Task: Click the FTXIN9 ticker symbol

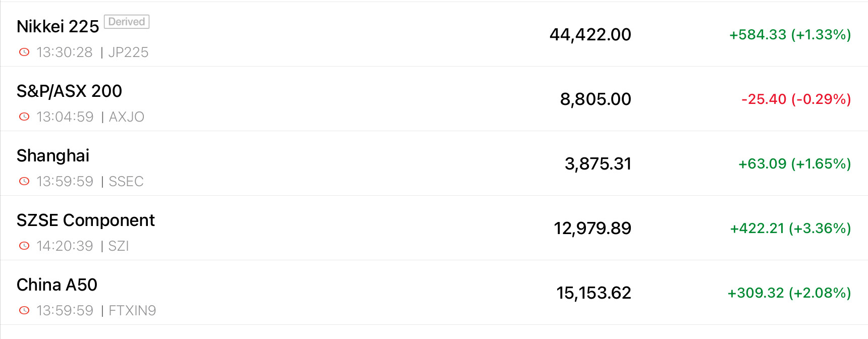Action: coord(132,310)
